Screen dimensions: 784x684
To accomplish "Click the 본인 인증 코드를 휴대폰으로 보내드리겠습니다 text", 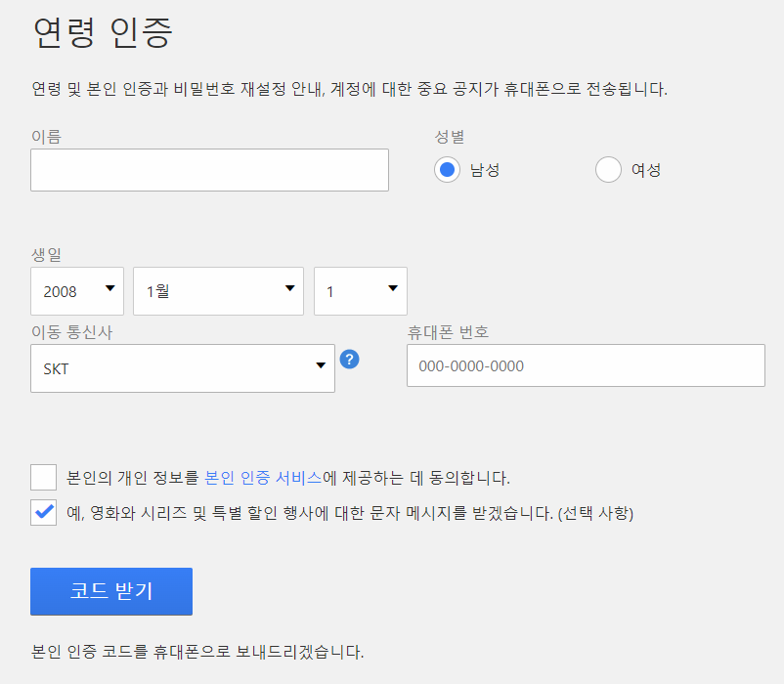I will click(197, 652).
